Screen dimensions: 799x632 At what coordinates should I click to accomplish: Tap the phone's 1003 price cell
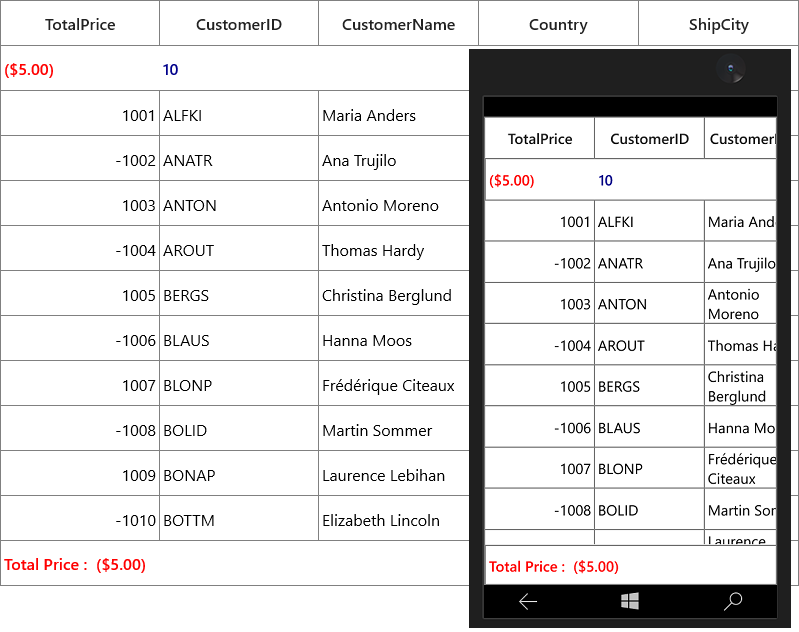point(540,304)
